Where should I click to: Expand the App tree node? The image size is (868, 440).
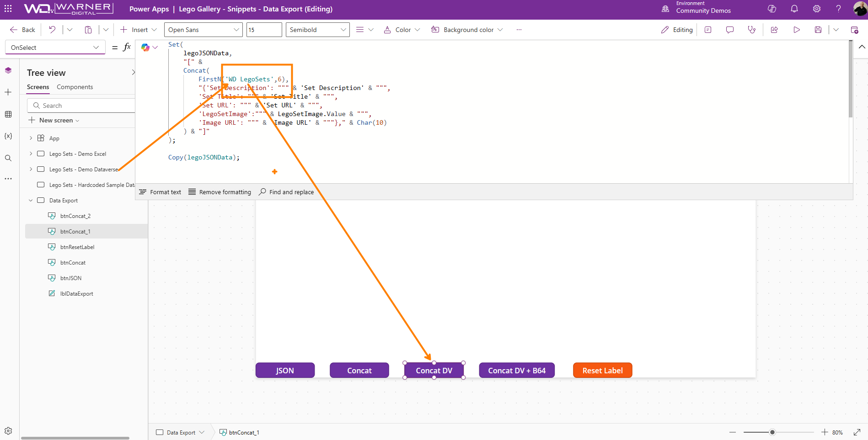(31, 138)
